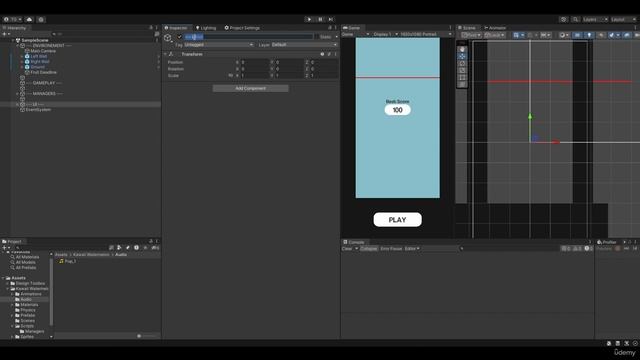Select the Scene tab

467,28
